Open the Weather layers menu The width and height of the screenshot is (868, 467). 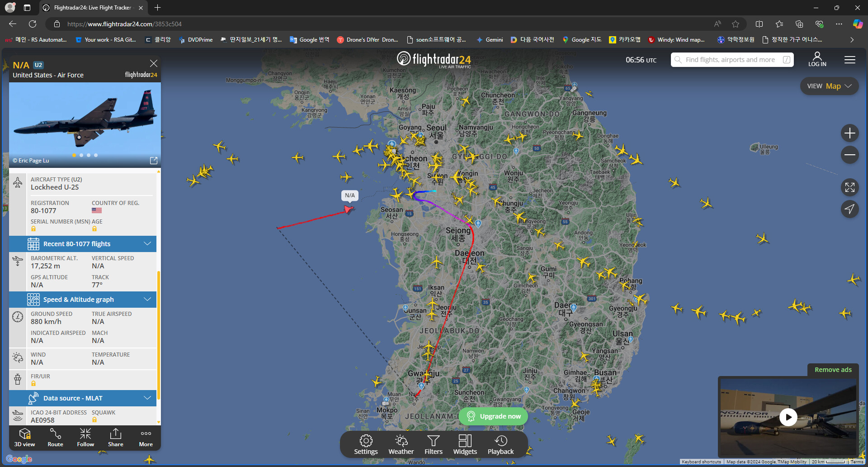point(401,444)
